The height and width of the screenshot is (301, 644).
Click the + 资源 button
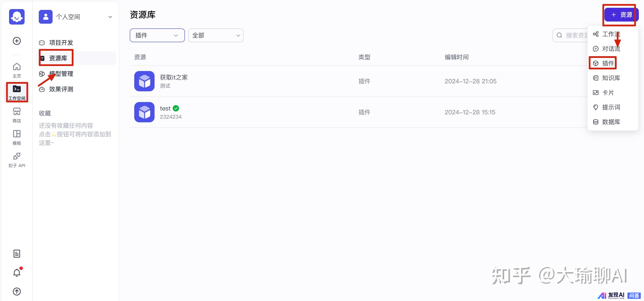[x=621, y=15]
